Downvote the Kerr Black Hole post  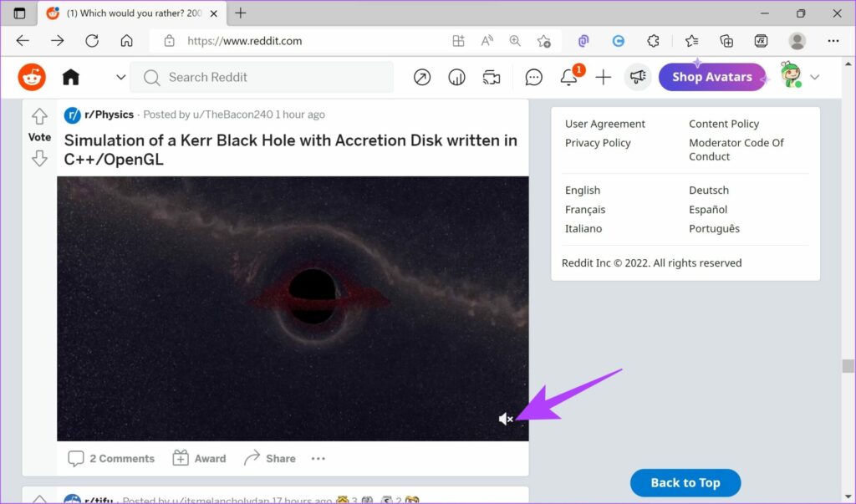[39, 158]
